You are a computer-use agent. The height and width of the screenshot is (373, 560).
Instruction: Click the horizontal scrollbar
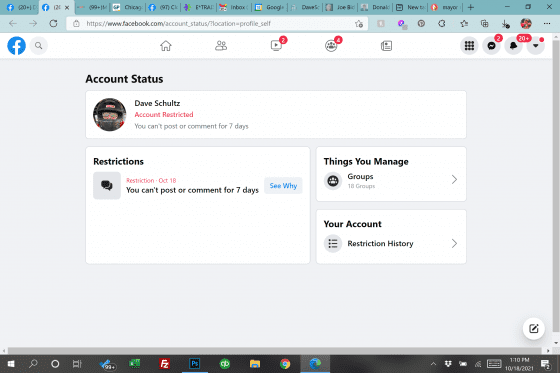click(x=275, y=351)
